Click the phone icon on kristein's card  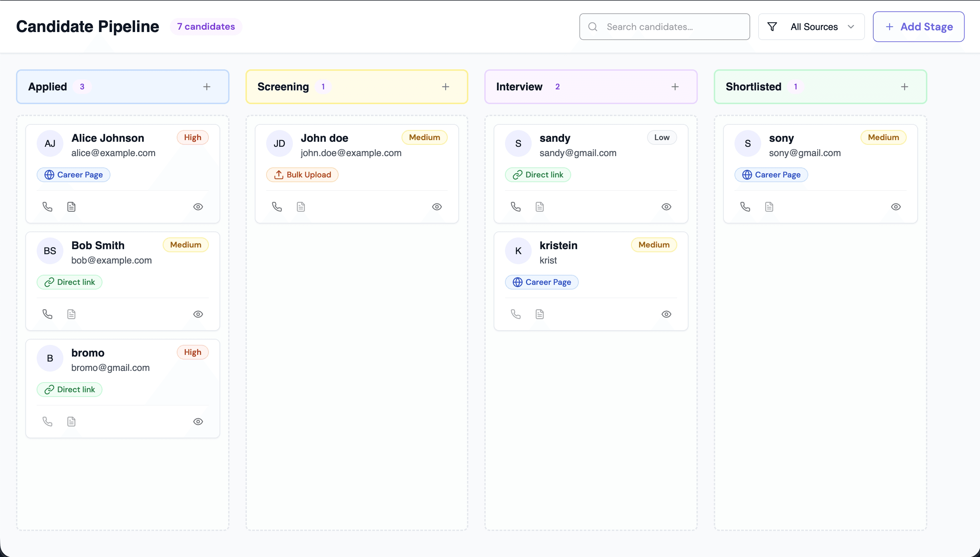pyautogui.click(x=515, y=314)
